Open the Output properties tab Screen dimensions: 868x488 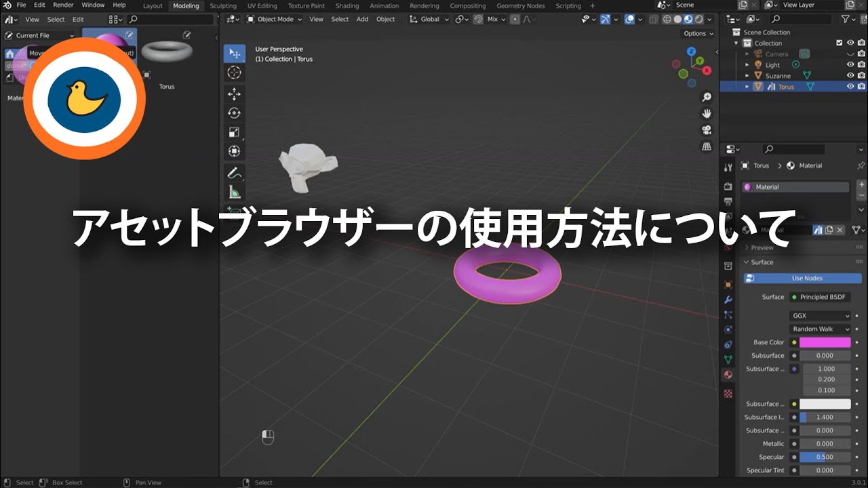(728, 201)
